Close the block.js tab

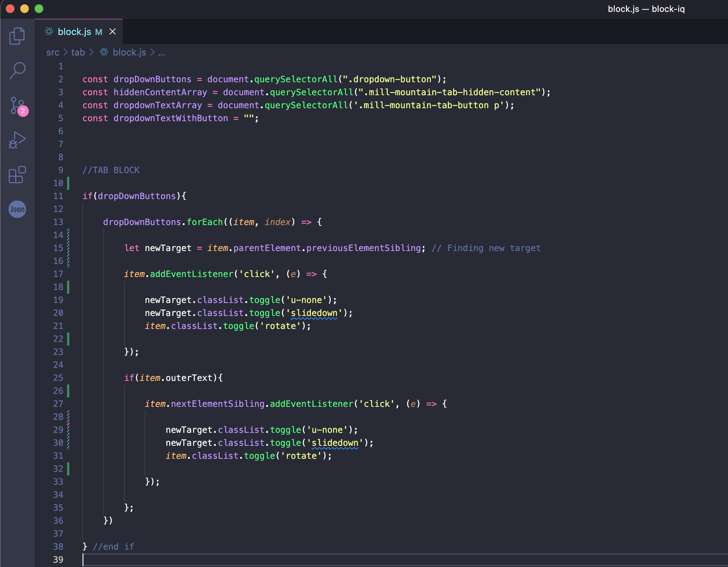click(x=113, y=32)
